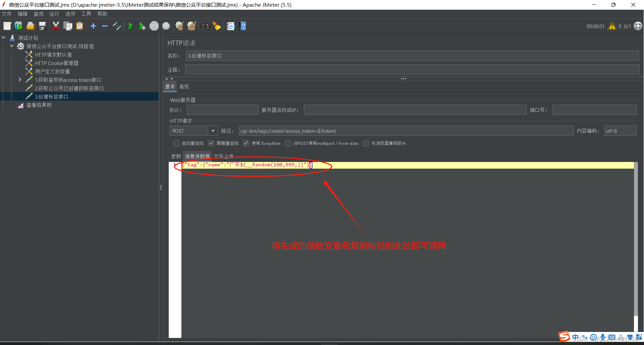644x345 pixels.
Task: Click the blue minus Collapse All icon
Action: pos(105,26)
